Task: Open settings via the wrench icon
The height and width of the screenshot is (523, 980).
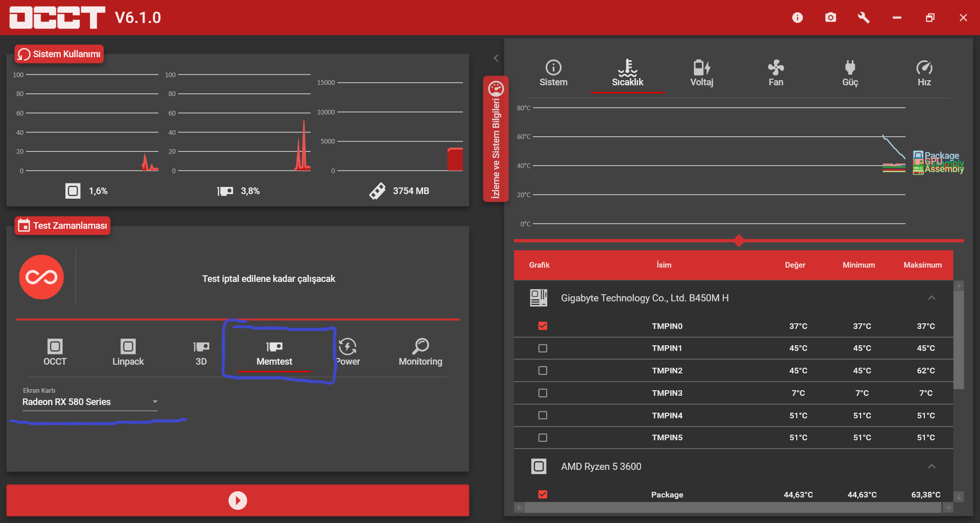Action: coord(864,18)
